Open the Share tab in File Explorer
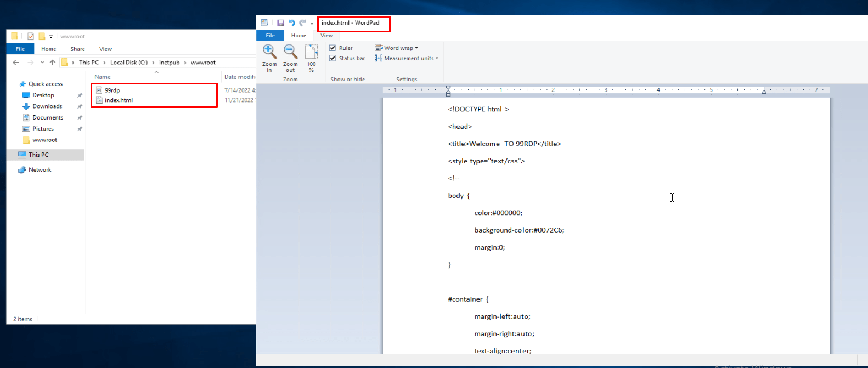Viewport: 868px width, 368px height. (77, 49)
